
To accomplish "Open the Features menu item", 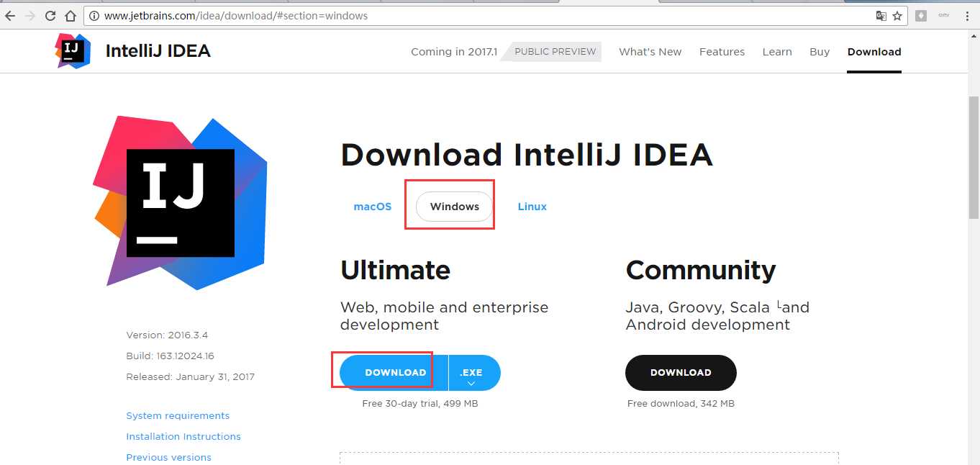I will click(x=722, y=52).
